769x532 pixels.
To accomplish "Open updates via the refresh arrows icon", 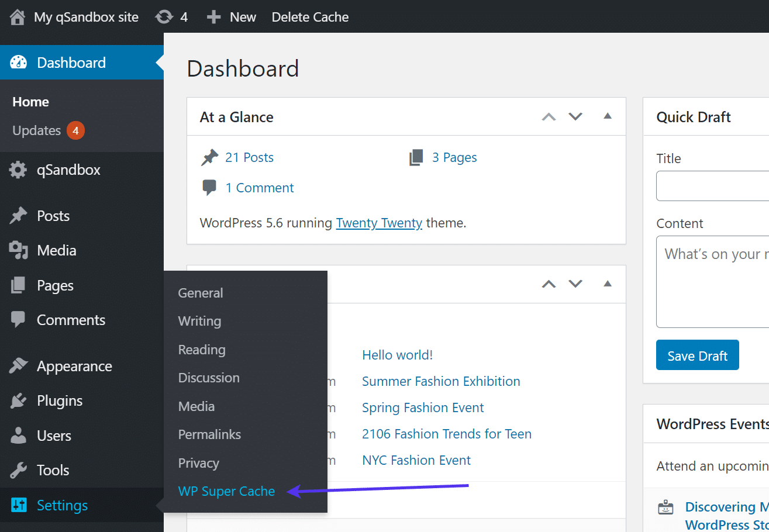I will click(x=163, y=17).
